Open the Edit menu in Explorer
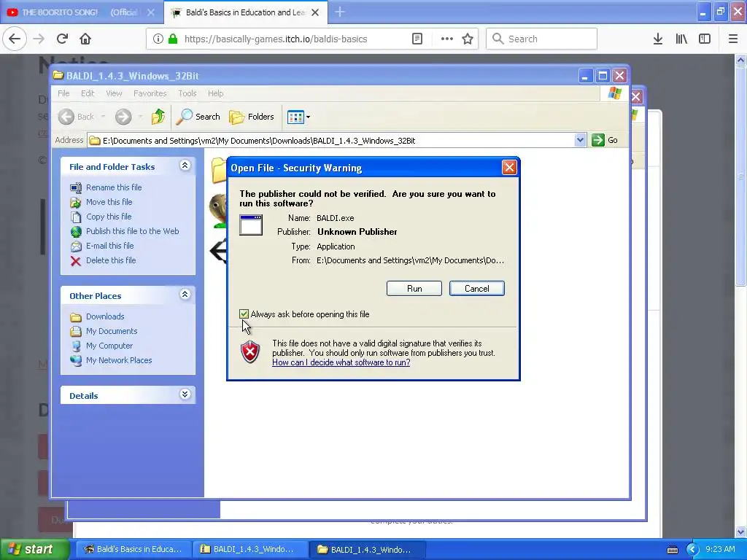This screenshot has width=747, height=560. pyautogui.click(x=88, y=93)
